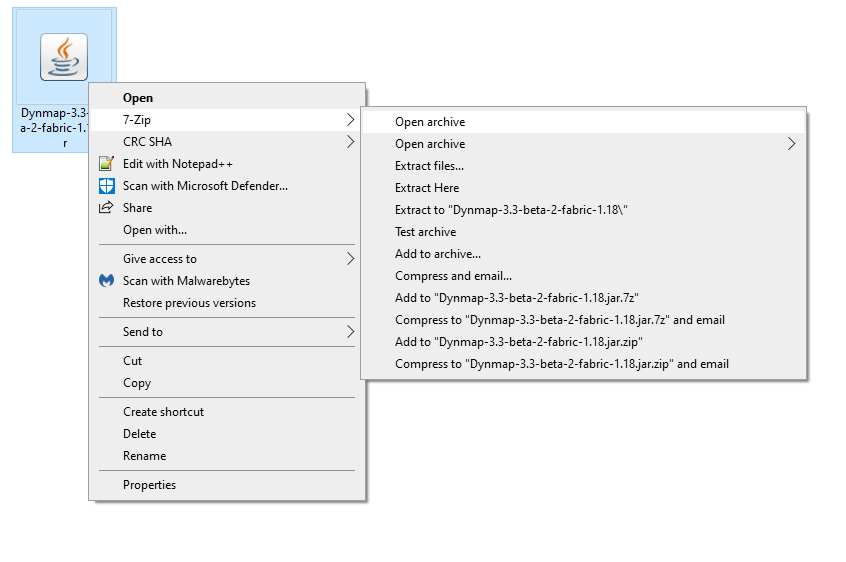Compress to jar.7z and email
This screenshot has width=846, height=562.
(584, 320)
